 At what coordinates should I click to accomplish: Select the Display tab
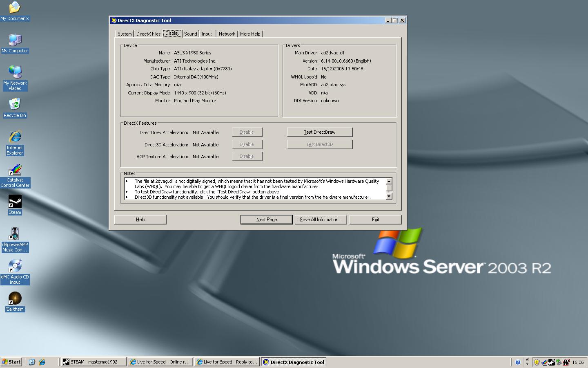click(172, 33)
